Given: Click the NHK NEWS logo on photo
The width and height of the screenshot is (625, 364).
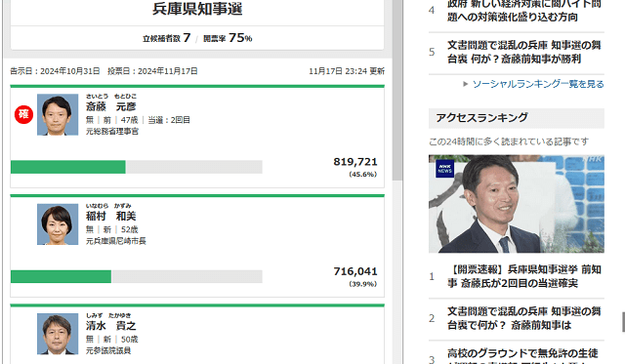Looking at the screenshot, I should point(444,169).
